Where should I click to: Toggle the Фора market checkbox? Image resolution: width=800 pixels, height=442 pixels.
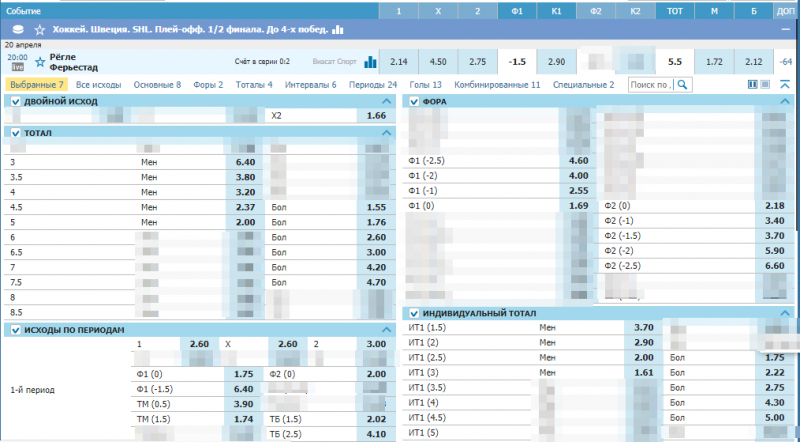[x=414, y=102]
